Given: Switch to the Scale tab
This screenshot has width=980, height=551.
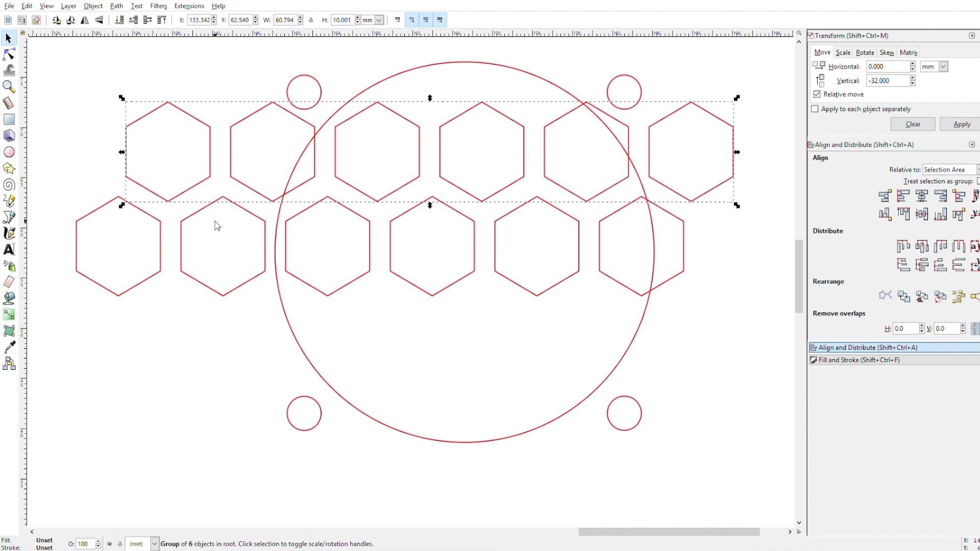Looking at the screenshot, I should (843, 53).
